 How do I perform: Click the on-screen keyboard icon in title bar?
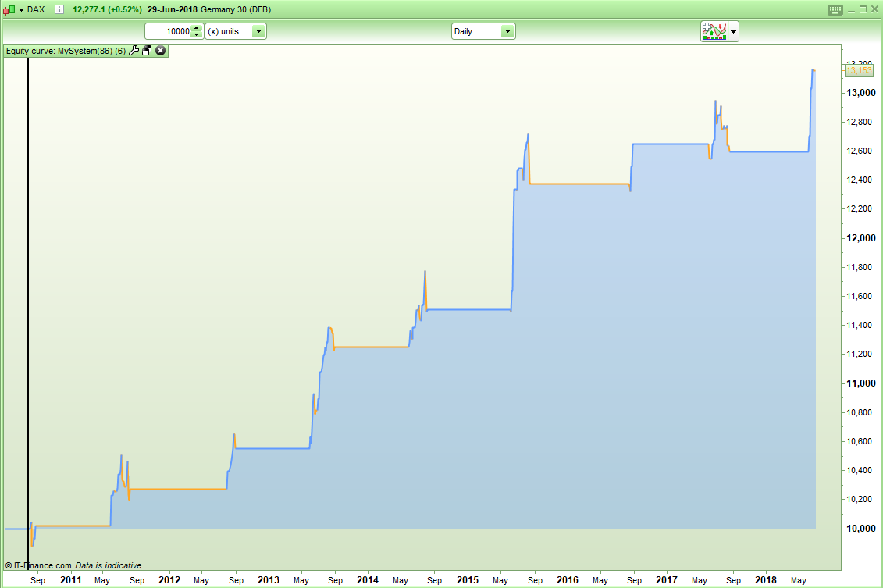835,9
